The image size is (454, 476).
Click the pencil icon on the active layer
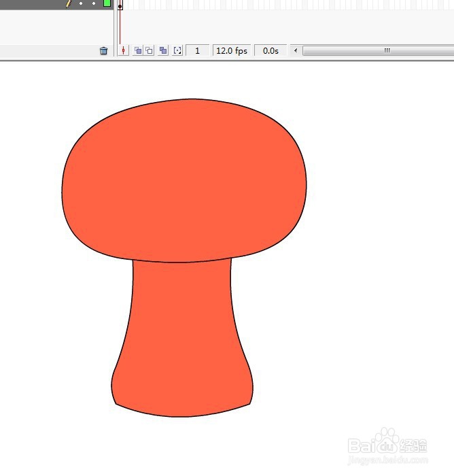click(69, 3)
